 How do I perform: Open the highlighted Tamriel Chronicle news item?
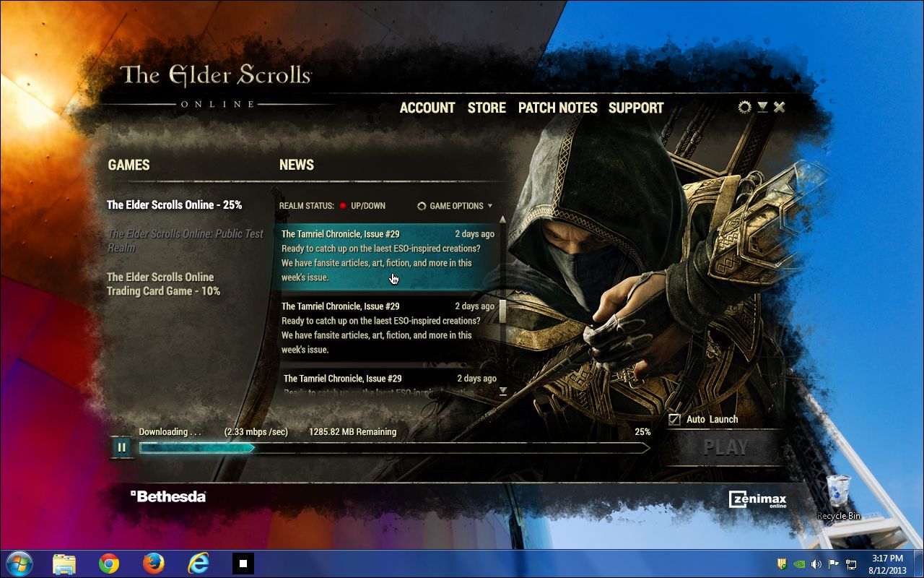tap(388, 256)
